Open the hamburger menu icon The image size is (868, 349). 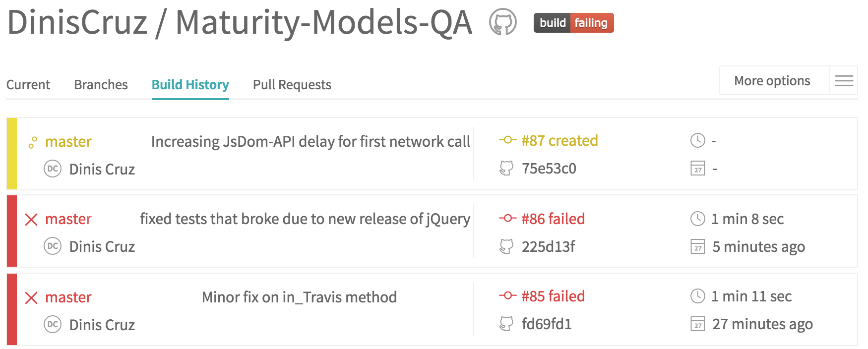[844, 81]
